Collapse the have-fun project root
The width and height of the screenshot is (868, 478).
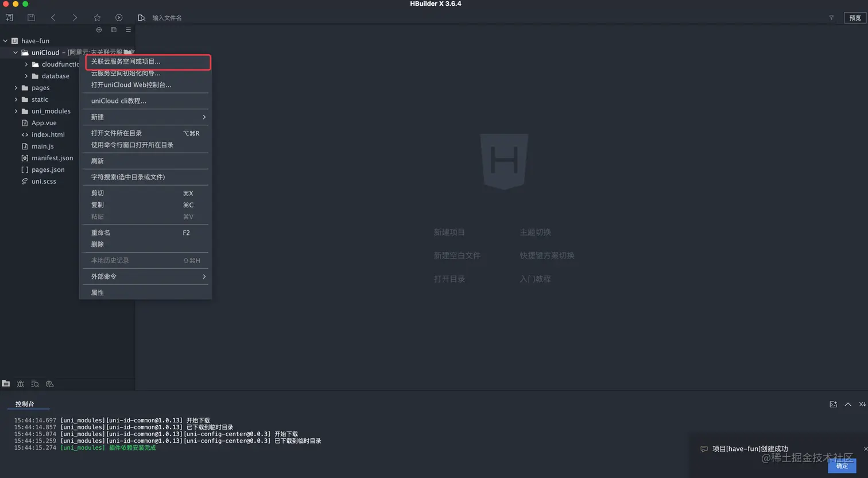coord(5,41)
